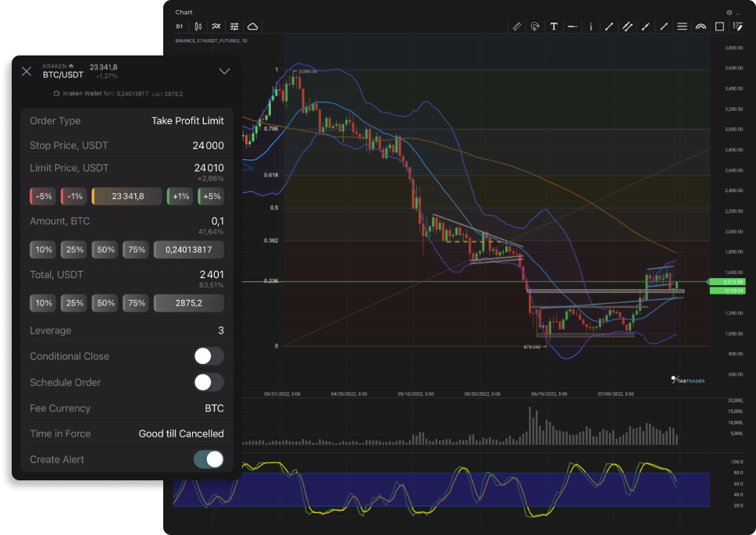Viewport: 756px width, 535px height.
Task: Disable the Create Alert toggle
Action: coord(209,459)
